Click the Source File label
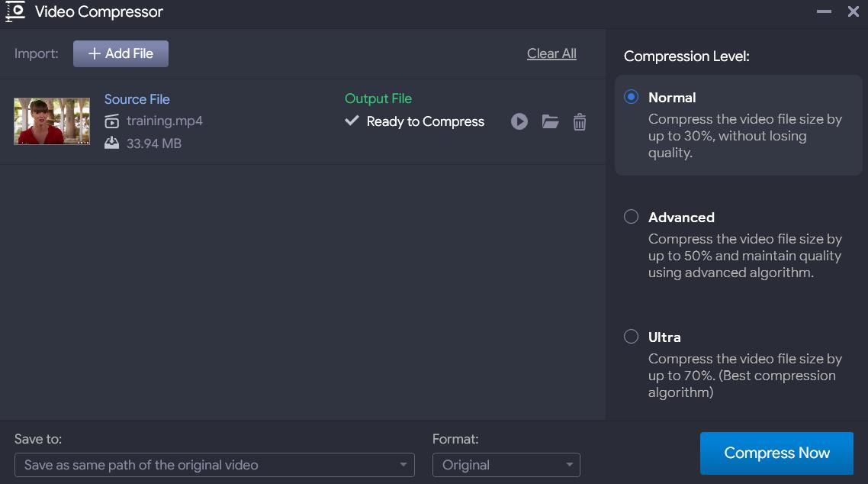 coord(137,99)
